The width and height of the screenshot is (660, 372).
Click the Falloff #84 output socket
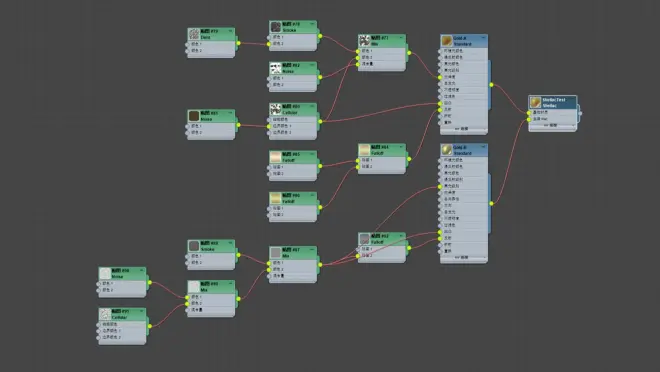[x=409, y=159]
